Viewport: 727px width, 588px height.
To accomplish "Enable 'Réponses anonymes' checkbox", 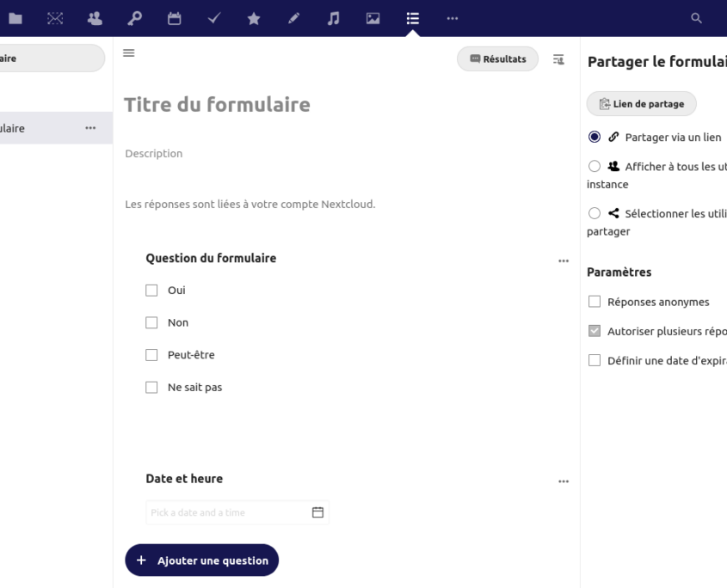I will [x=595, y=302].
